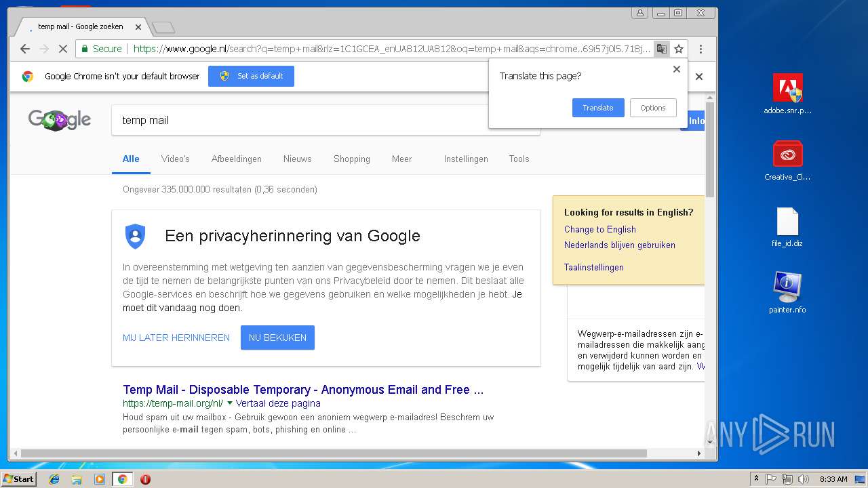Open the volume tray icon
The height and width of the screenshot is (488, 868).
coord(804,479)
